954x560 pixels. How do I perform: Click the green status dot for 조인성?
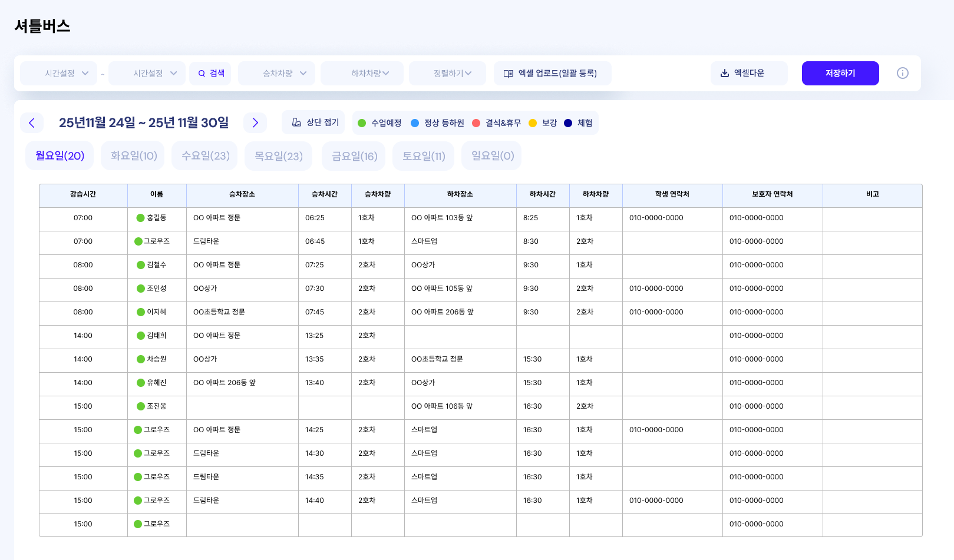[x=140, y=289]
